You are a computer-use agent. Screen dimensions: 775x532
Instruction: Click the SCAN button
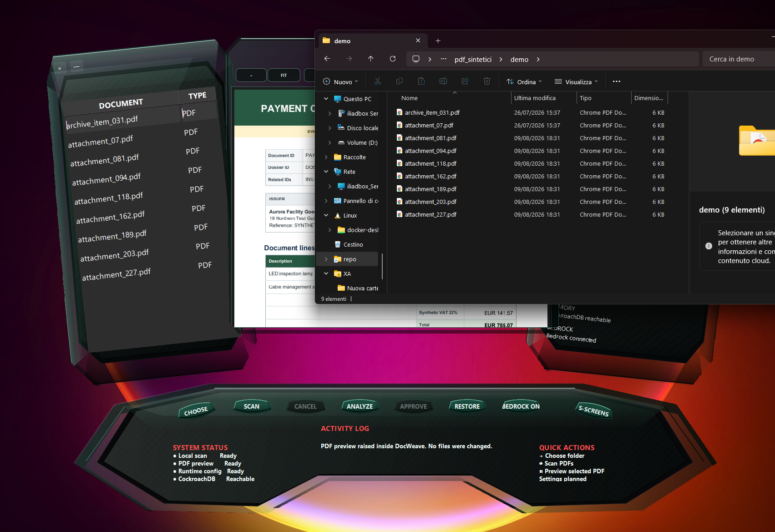tap(252, 406)
